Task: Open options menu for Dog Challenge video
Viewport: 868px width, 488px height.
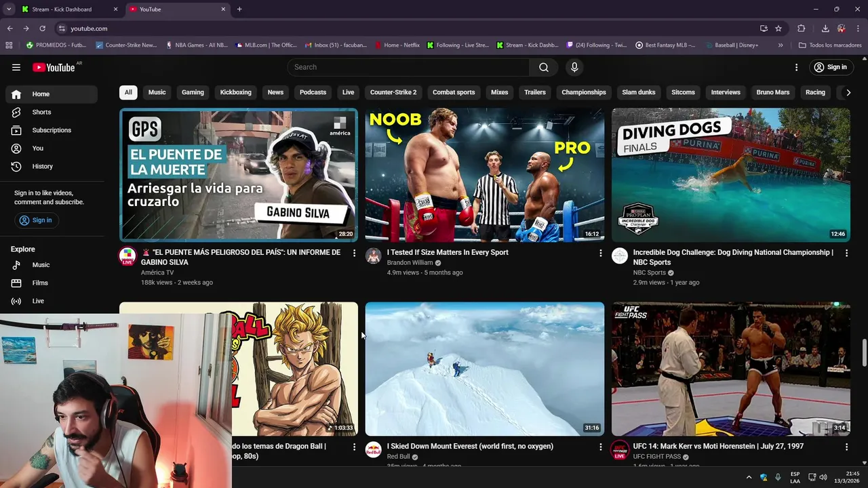Action: (846, 253)
